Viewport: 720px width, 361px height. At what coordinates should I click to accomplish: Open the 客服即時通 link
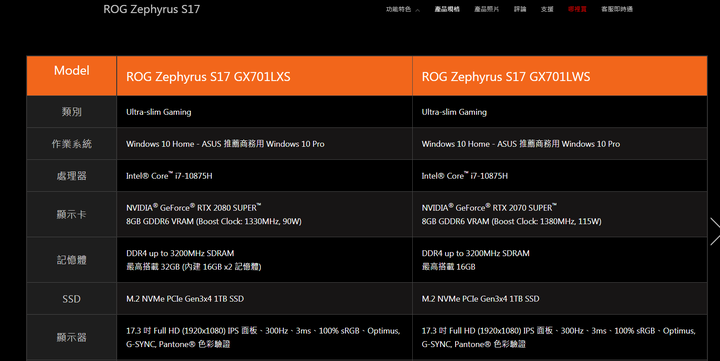click(x=617, y=9)
